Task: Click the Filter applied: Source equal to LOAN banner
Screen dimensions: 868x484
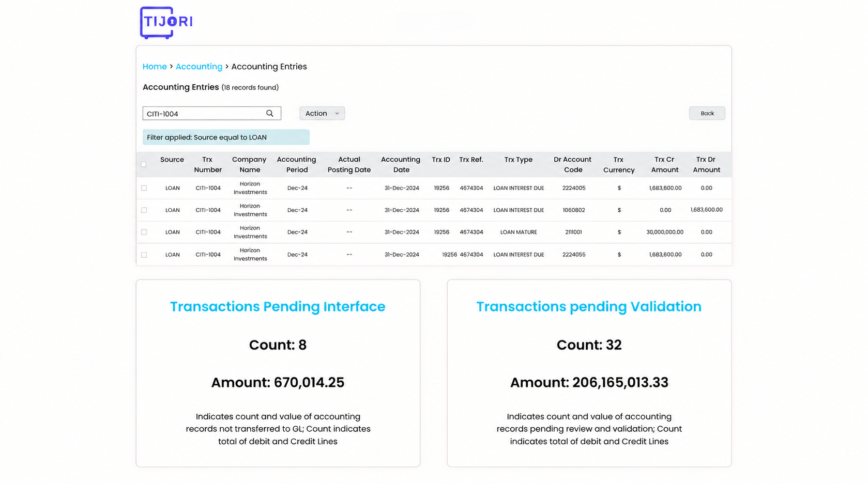Action: pos(226,137)
